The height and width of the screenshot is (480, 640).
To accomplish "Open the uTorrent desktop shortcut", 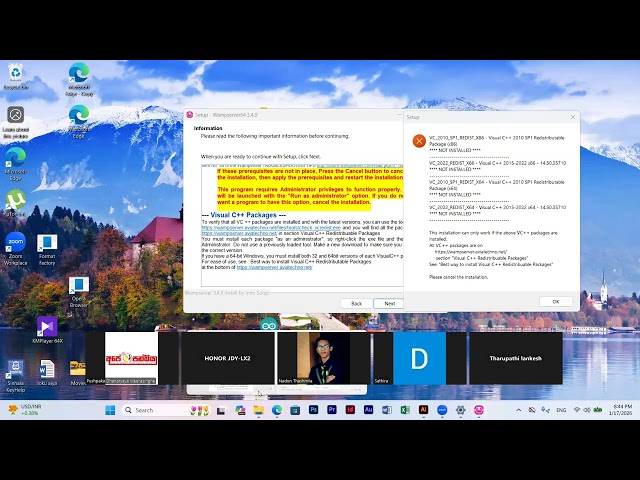I will (16, 203).
